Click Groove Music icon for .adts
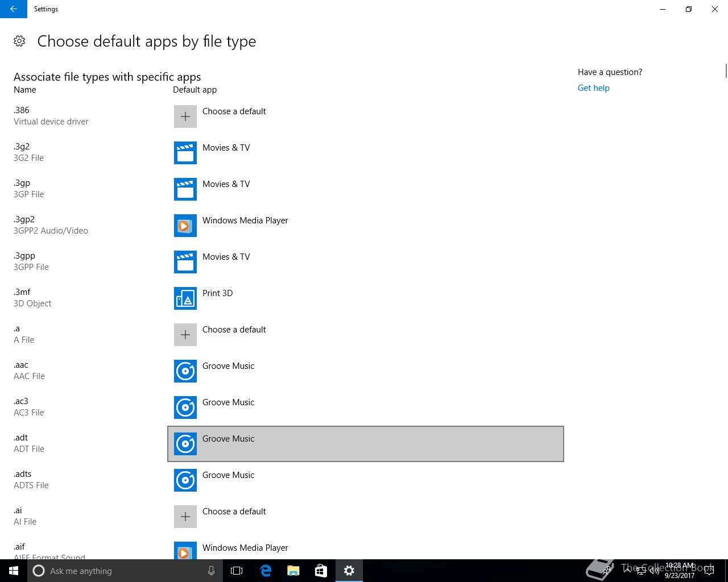728x582 pixels. [185, 480]
